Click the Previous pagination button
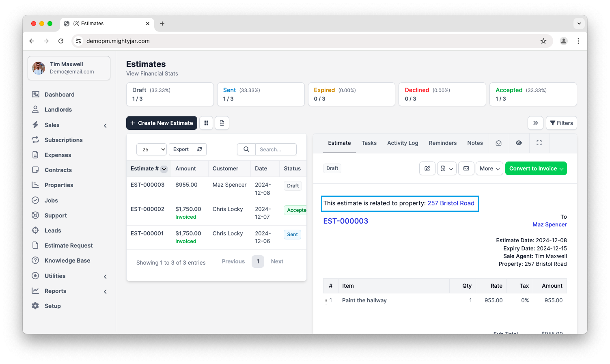The width and height of the screenshot is (610, 364). click(x=233, y=262)
